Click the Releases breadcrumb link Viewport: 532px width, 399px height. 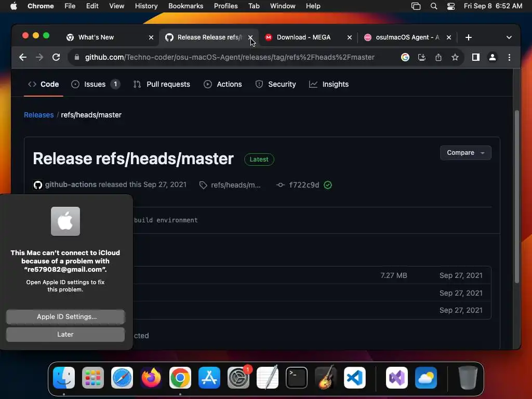click(38, 115)
